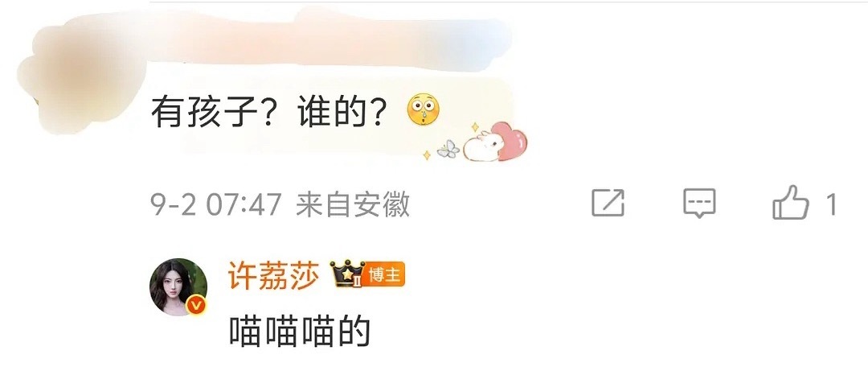This screenshot has width=868, height=375.
Task: Click the orange V verified badge
Action: click(197, 305)
